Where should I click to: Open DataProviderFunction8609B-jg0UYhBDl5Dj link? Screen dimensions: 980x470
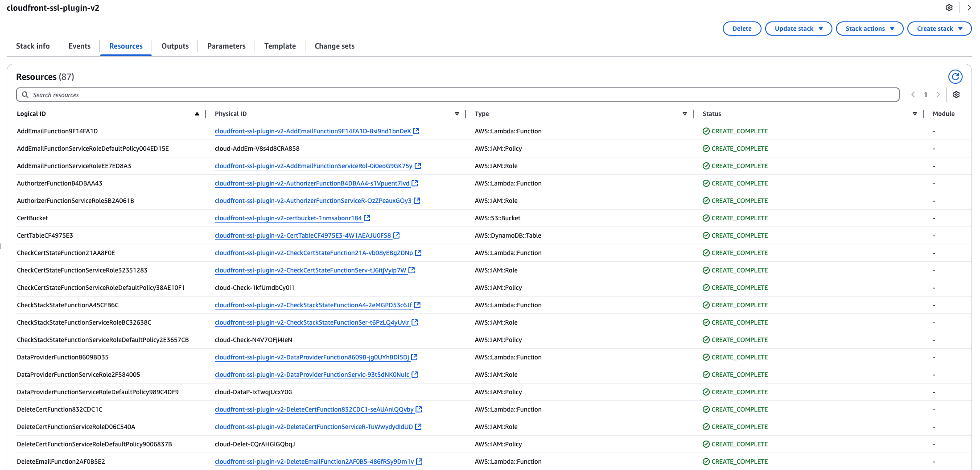(x=312, y=357)
